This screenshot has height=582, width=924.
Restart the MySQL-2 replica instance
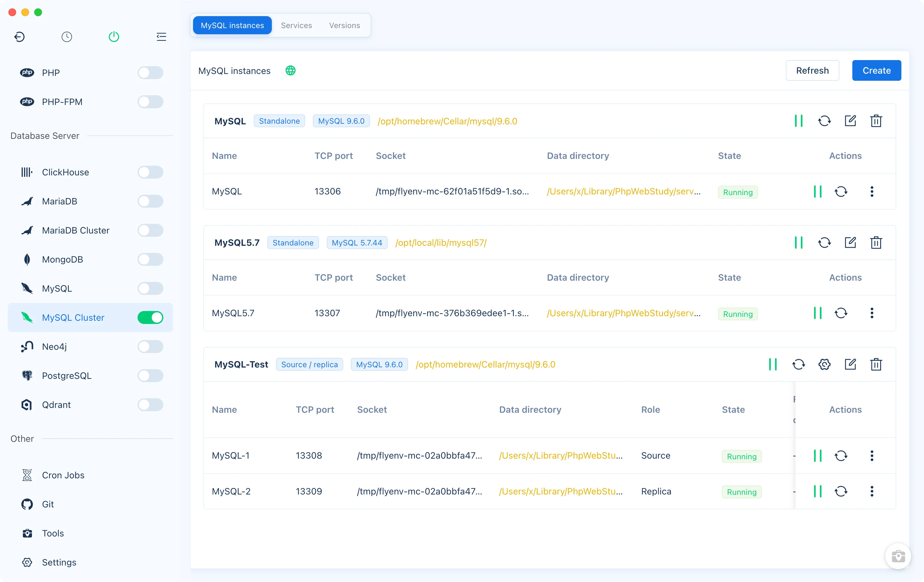(841, 491)
